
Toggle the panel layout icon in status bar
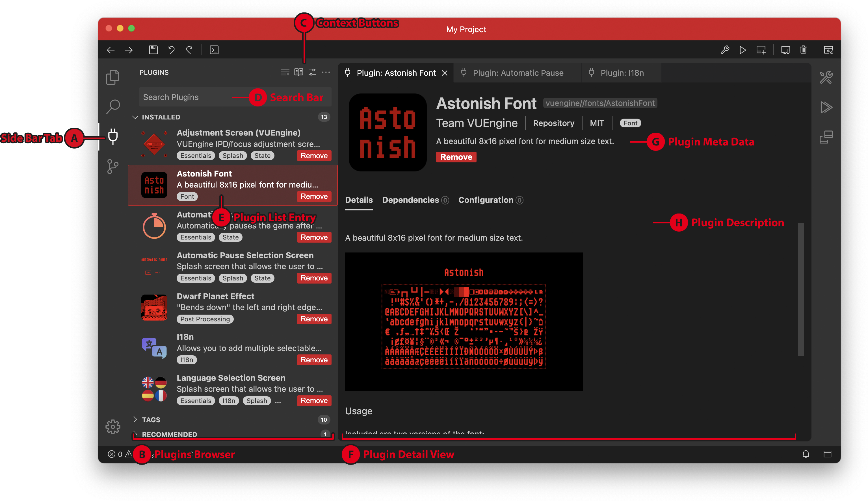point(827,454)
